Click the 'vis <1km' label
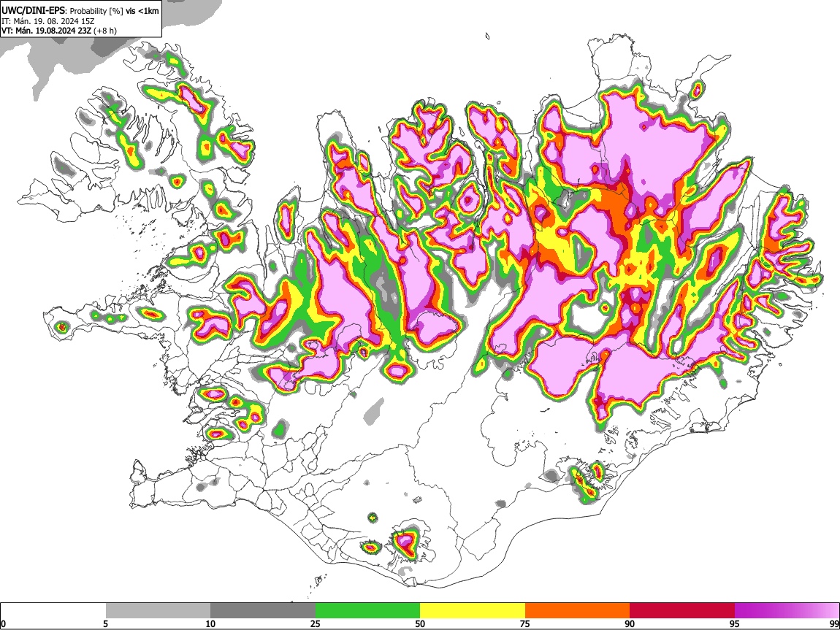Screen dimensions: 840x630 coord(142,11)
